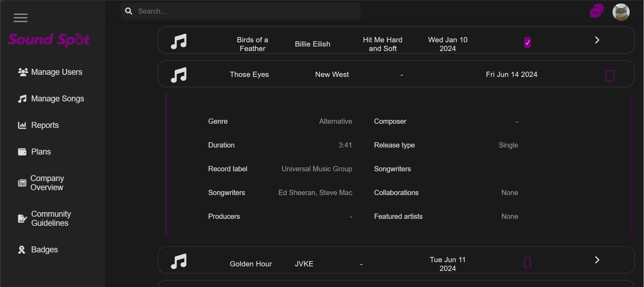
Task: Go to Manage Songs section
Action: click(51, 99)
